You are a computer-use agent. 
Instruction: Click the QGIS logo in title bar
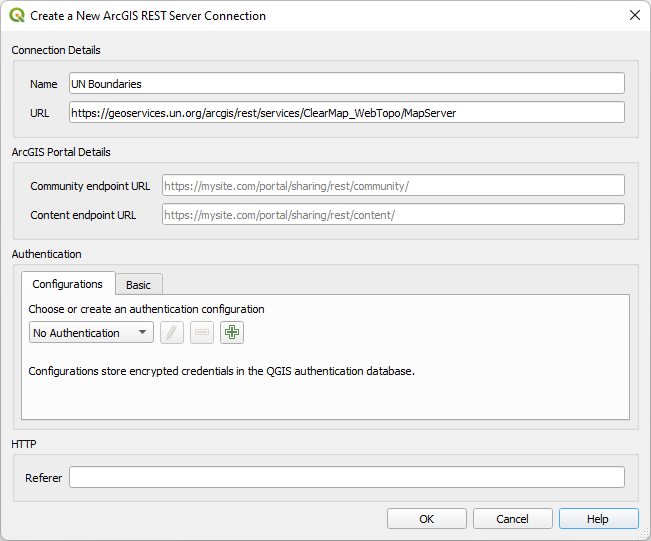click(x=16, y=16)
